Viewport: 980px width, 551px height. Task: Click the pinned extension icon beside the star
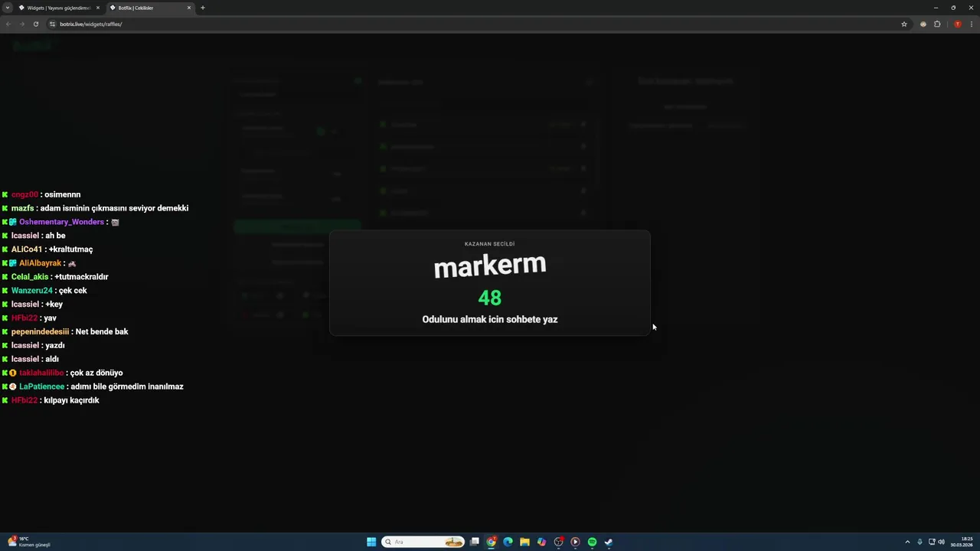[923, 24]
